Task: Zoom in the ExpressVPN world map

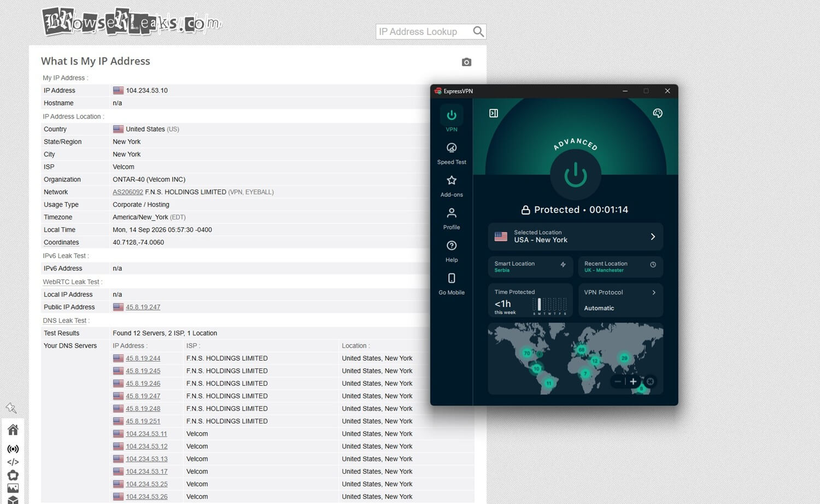Action: coord(633,382)
